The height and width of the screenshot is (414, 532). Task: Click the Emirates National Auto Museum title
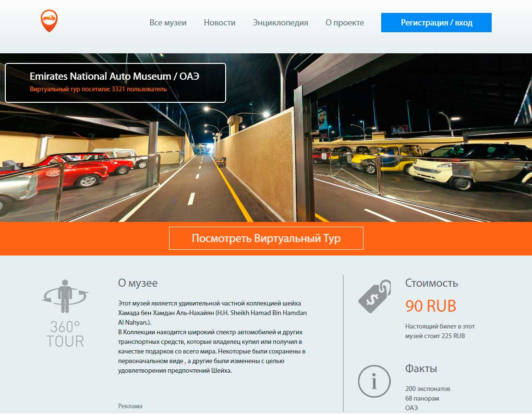coord(114,76)
